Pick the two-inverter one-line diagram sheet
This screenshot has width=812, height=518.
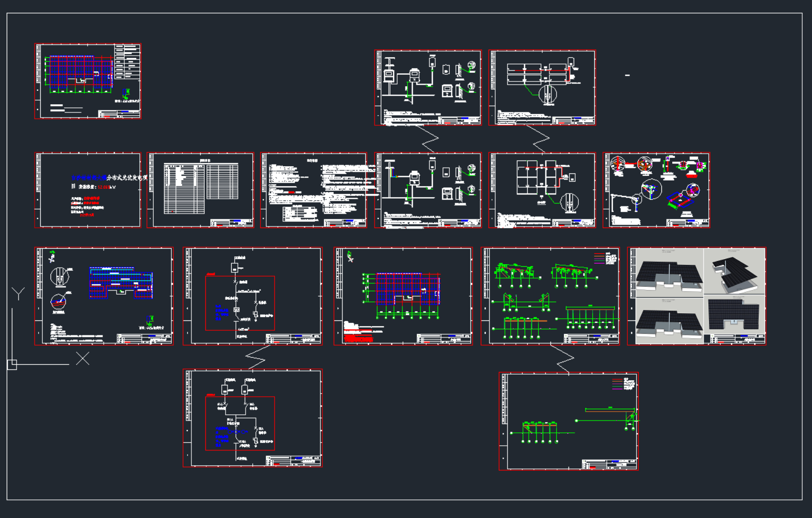point(253,418)
